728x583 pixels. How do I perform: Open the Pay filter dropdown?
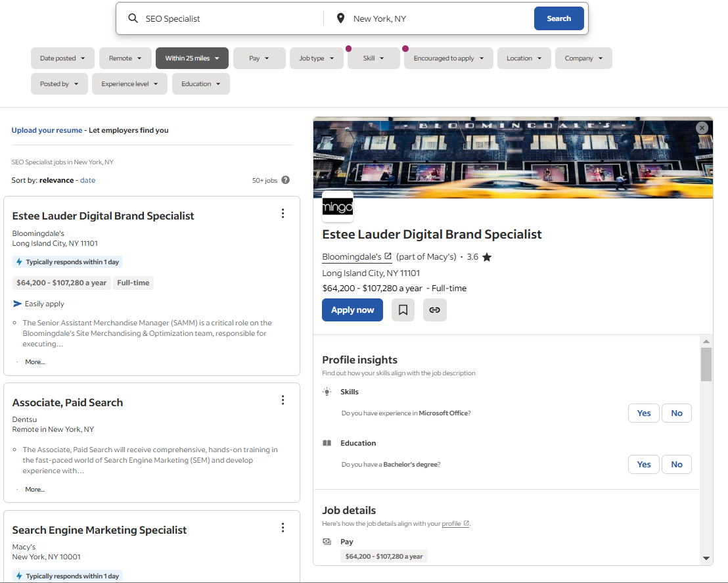pyautogui.click(x=259, y=58)
